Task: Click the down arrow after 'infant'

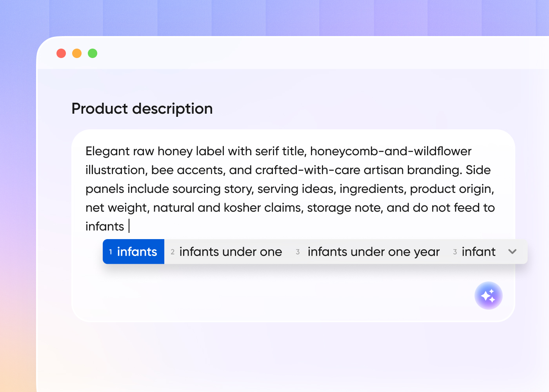Action: pos(513,252)
